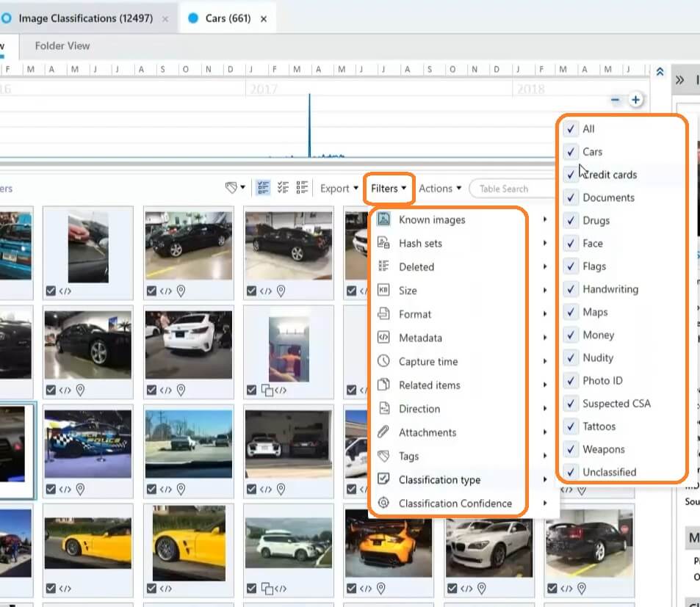Click the location pin under the white Lexus thumbnail
Image resolution: width=700 pixels, height=607 pixels.
181,390
